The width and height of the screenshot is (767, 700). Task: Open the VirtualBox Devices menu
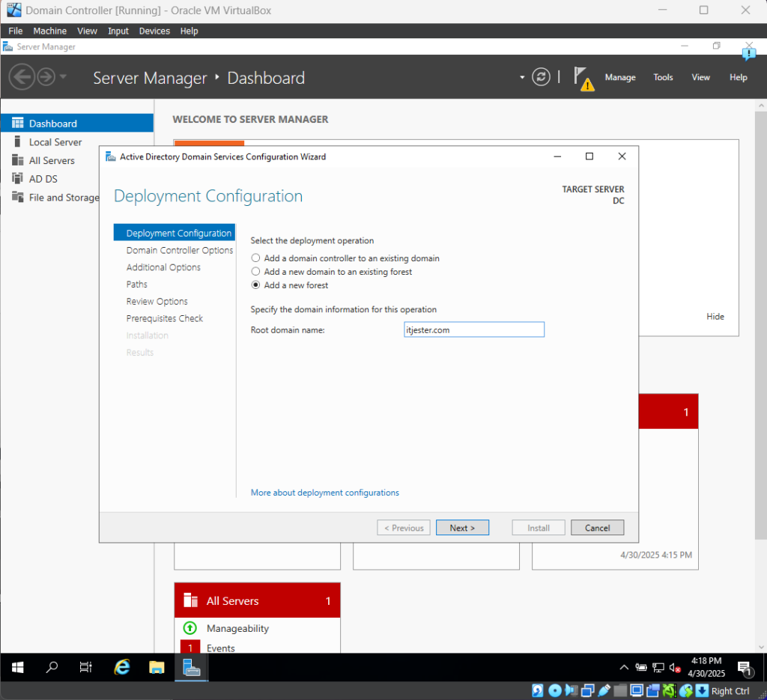coord(154,31)
